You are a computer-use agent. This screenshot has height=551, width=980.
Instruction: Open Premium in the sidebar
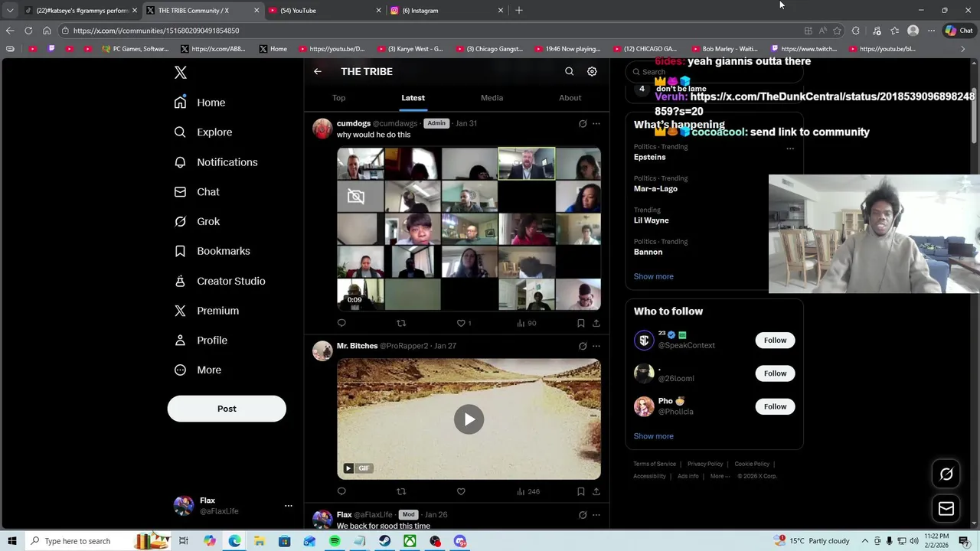tap(207, 311)
